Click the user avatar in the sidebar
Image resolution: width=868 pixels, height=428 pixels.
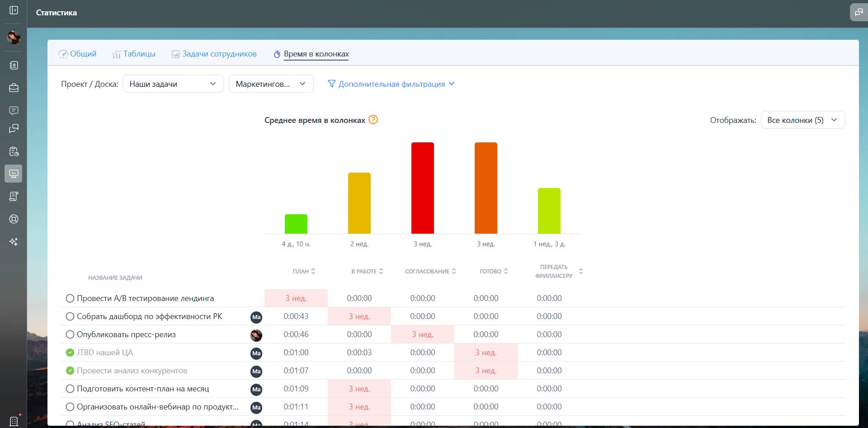coord(14,37)
